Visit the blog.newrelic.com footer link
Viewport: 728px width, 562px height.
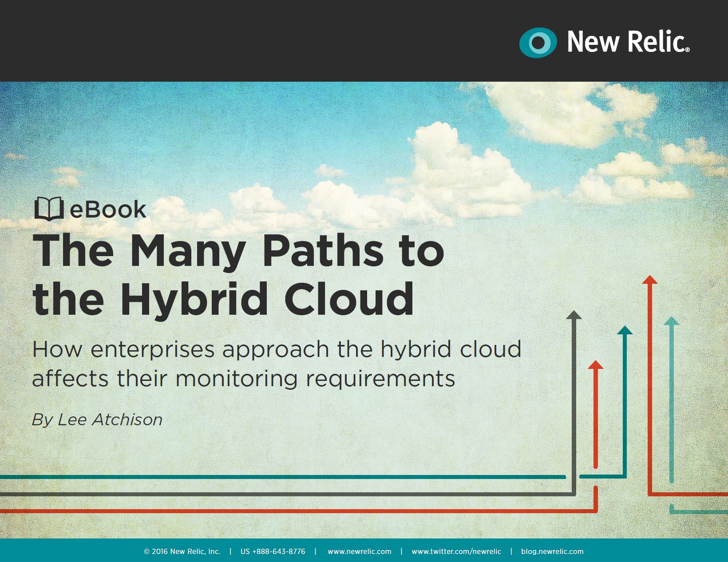[552, 551]
